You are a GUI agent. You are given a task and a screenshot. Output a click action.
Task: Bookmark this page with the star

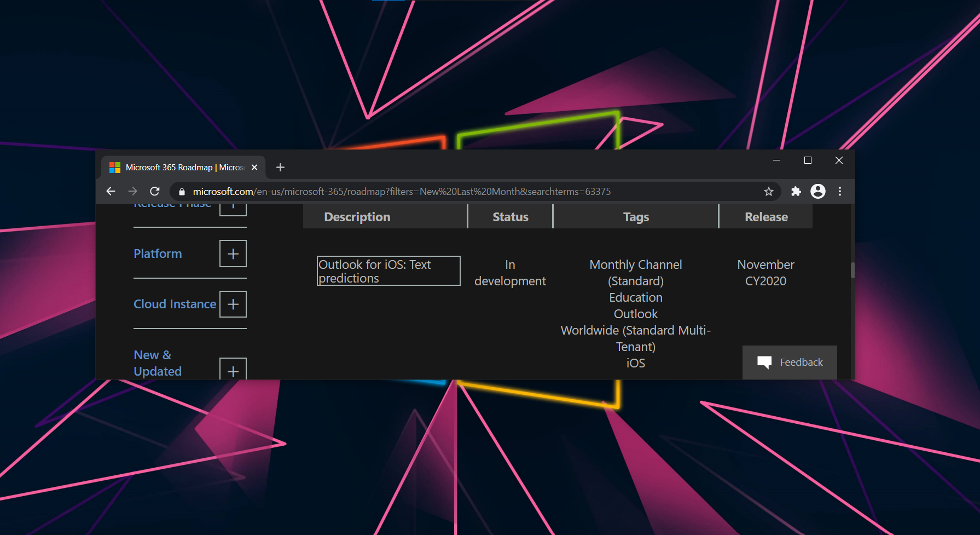[769, 191]
